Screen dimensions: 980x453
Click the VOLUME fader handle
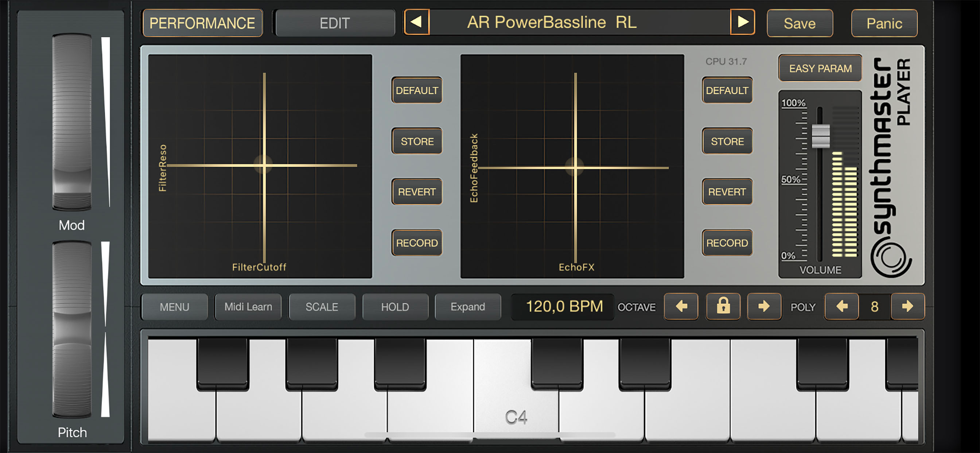(x=821, y=136)
